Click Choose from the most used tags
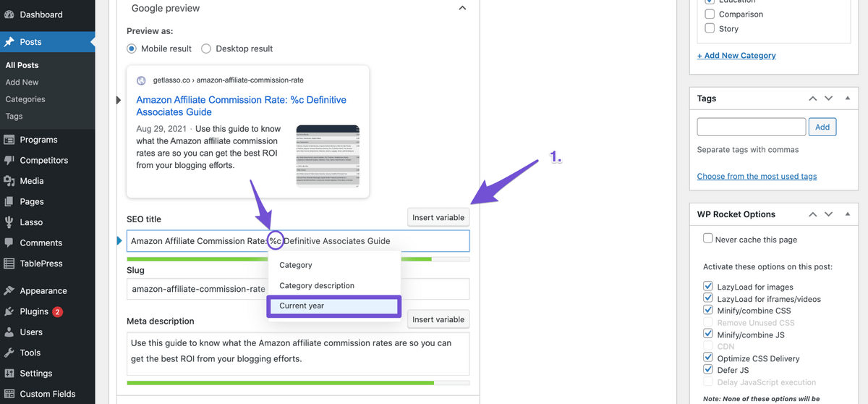The image size is (868, 404). tap(757, 176)
